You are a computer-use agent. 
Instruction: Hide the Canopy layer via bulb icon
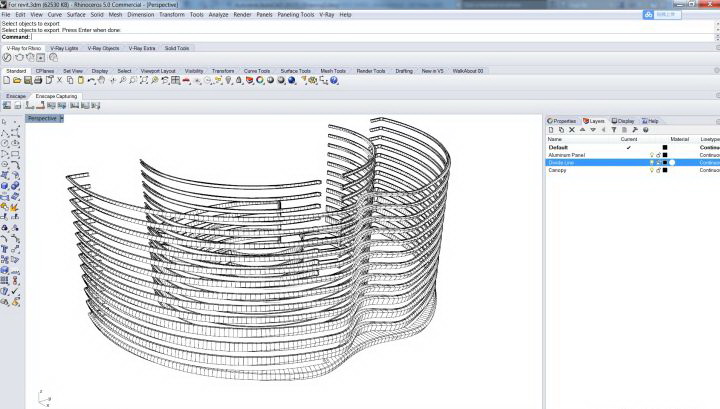[x=651, y=170]
